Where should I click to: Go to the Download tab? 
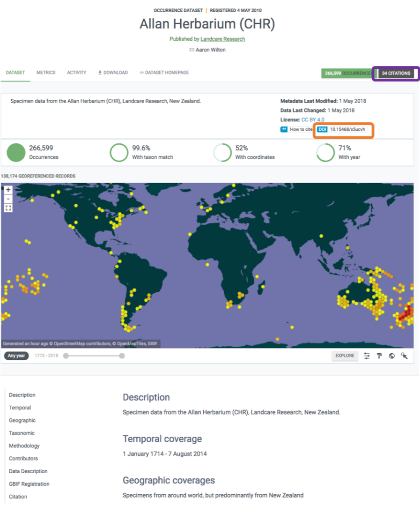[x=113, y=73]
